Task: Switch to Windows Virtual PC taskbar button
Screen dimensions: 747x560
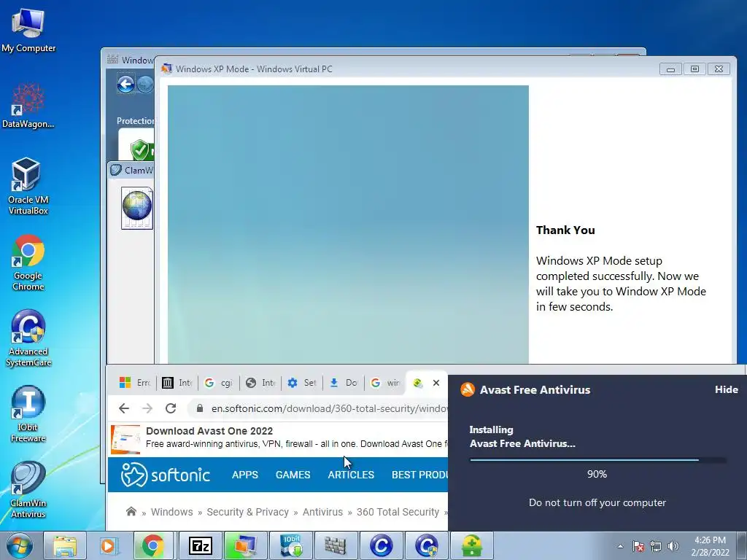Action: 245,545
